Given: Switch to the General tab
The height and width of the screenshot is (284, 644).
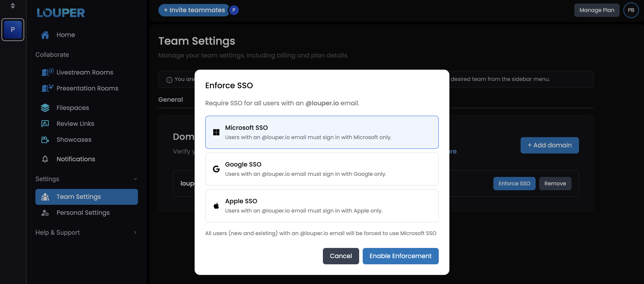Looking at the screenshot, I should pos(171,100).
